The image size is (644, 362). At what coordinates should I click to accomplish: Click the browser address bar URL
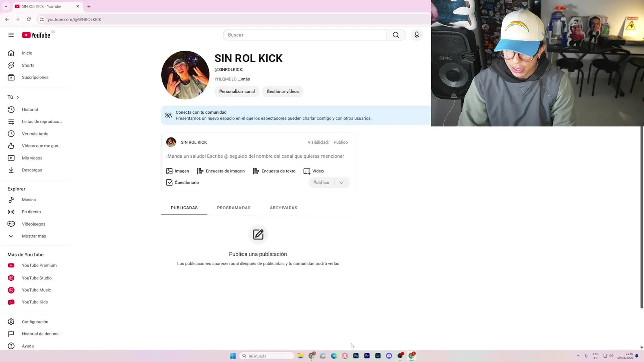click(x=74, y=19)
